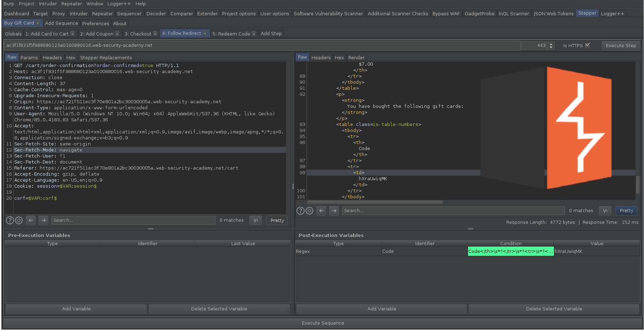The height and width of the screenshot is (331, 644).
Task: Open the request editor settings gear
Action: pos(19,220)
